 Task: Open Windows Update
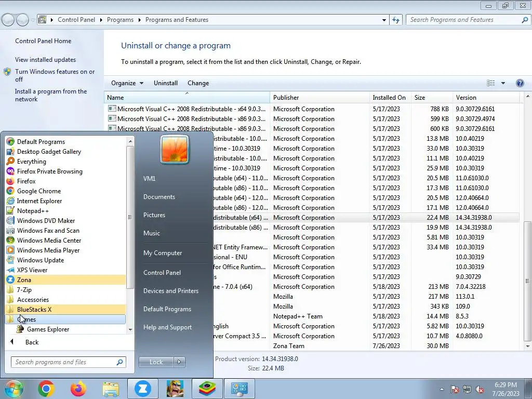pos(41,260)
